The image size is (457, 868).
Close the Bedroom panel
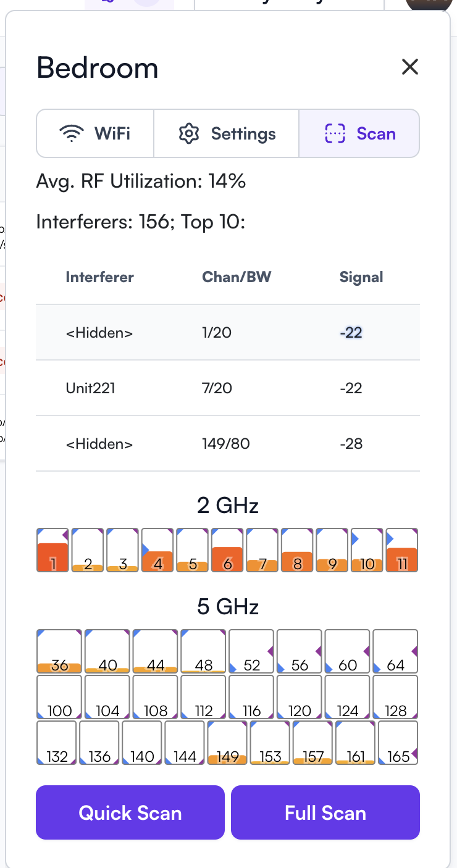(410, 67)
